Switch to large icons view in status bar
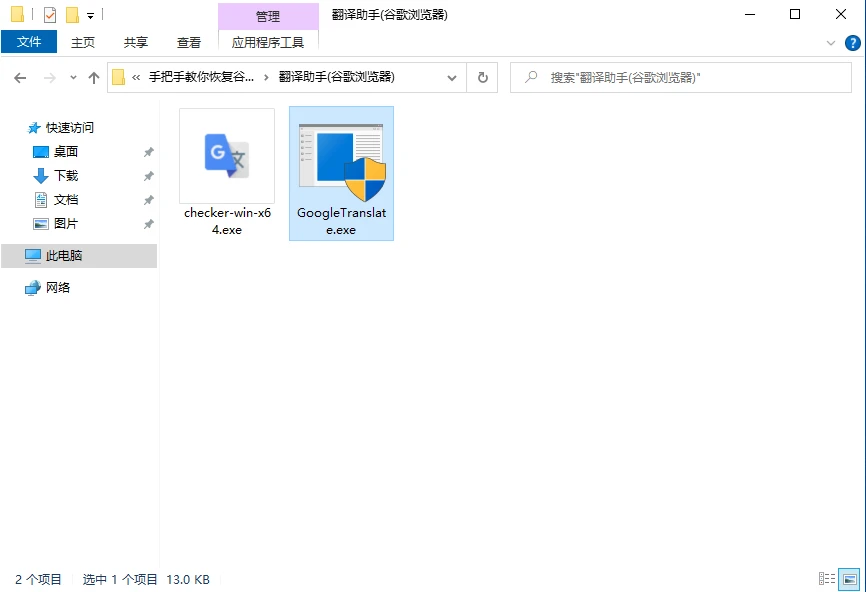 click(x=849, y=579)
